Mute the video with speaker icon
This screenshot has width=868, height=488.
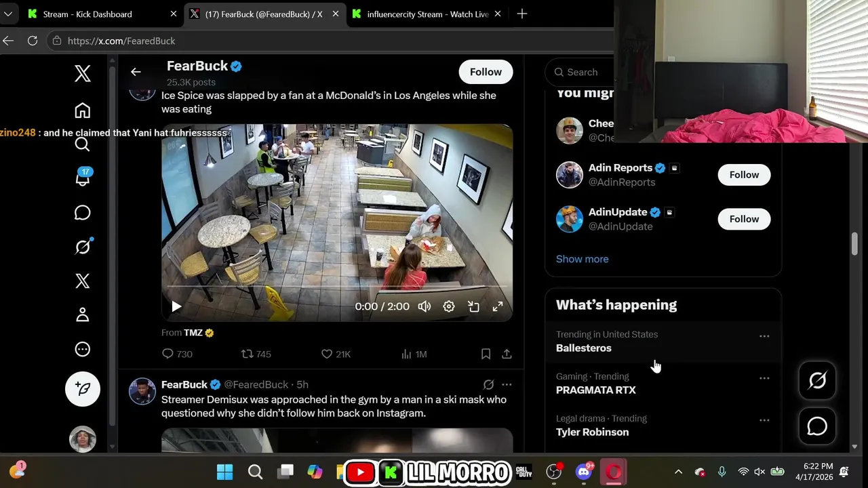click(425, 306)
